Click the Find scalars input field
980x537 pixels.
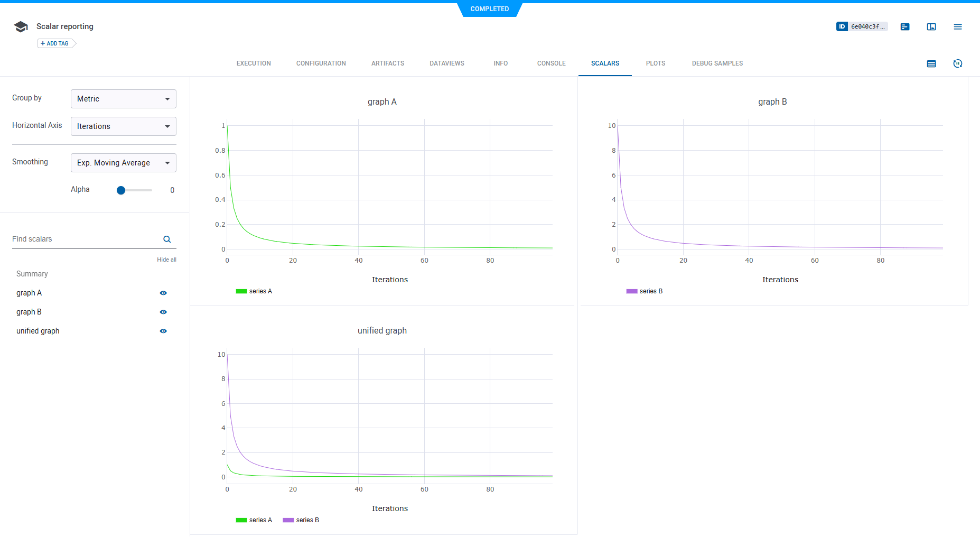click(x=85, y=239)
